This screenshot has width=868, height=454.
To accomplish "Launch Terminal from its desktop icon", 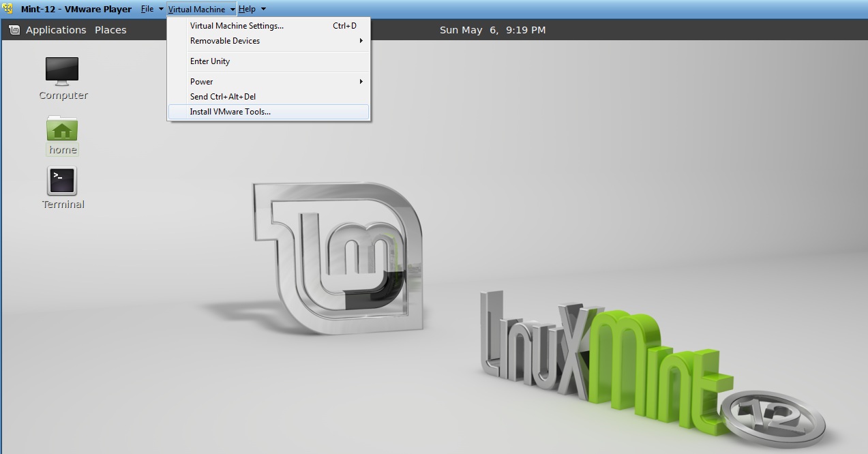I will tap(62, 181).
